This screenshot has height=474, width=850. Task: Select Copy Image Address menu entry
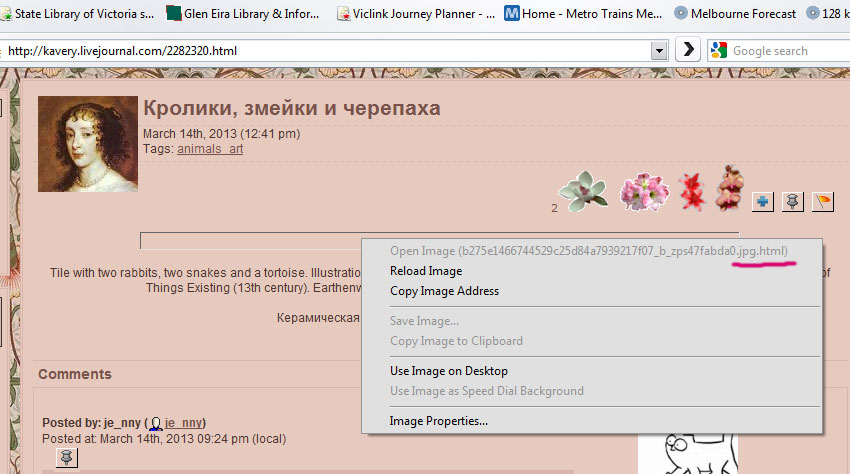click(x=444, y=291)
